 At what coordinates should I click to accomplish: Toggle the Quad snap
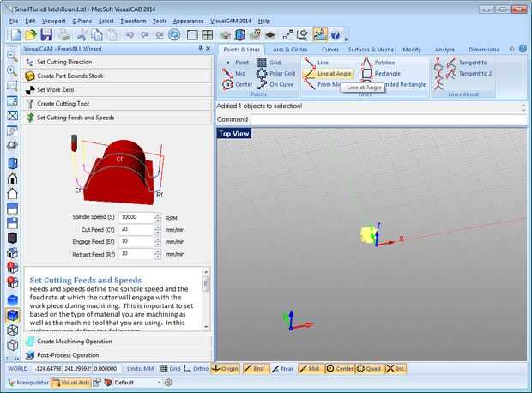tap(369, 369)
